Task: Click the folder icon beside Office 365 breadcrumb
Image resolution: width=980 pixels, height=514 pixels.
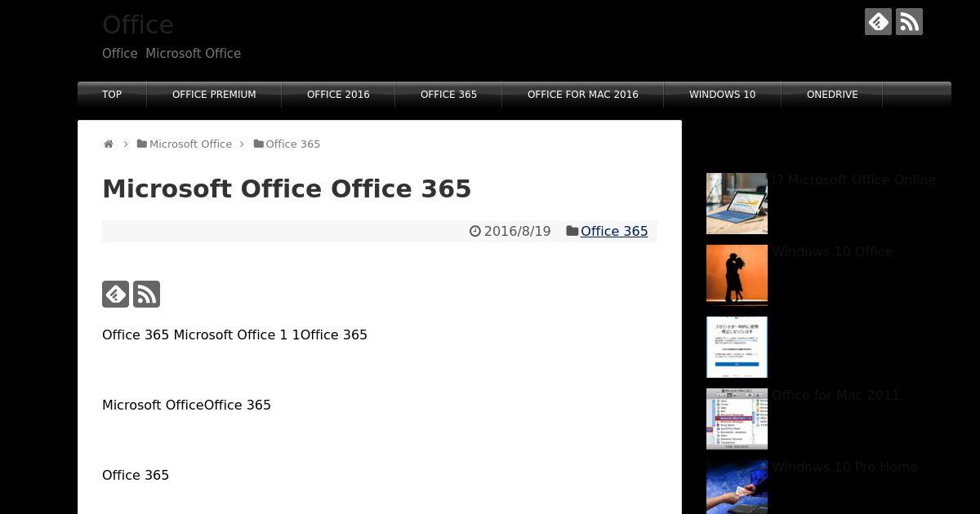Action: click(259, 144)
